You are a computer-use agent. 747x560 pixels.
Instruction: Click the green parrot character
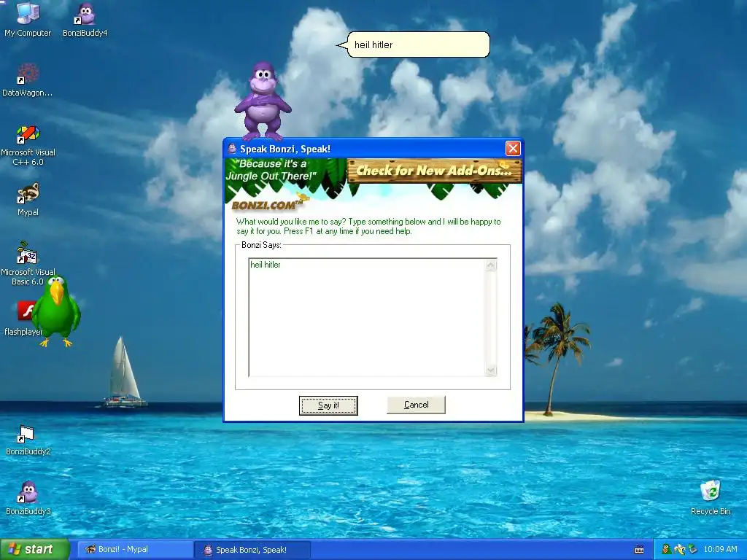click(56, 311)
